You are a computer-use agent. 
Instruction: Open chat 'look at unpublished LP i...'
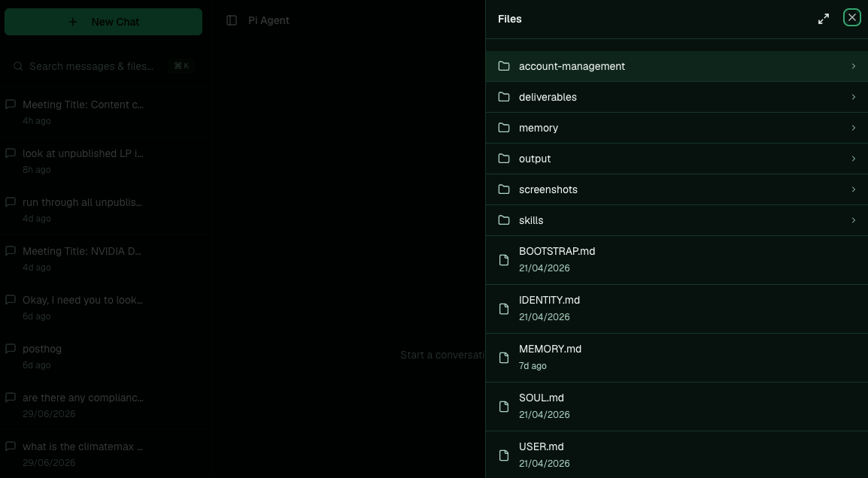[83, 153]
